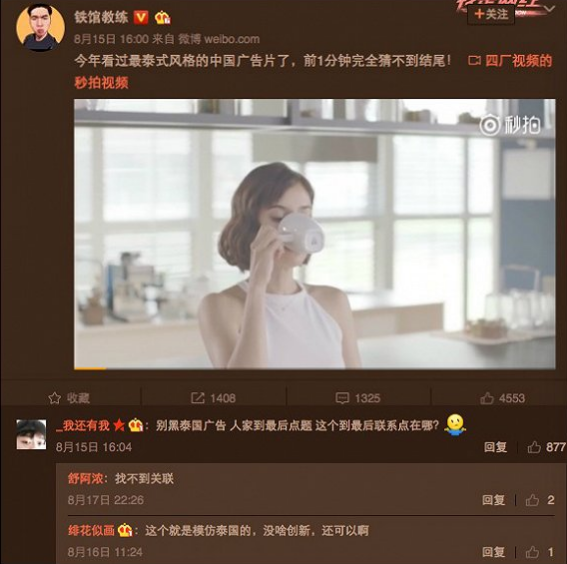Click the video progress bar
This screenshot has height=564, width=567.
(x=315, y=368)
